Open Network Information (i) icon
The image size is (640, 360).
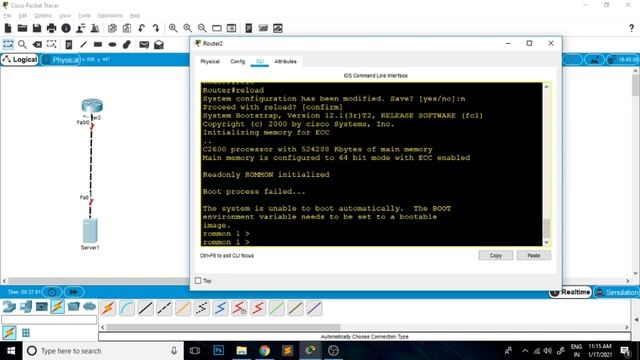tap(66, 28)
